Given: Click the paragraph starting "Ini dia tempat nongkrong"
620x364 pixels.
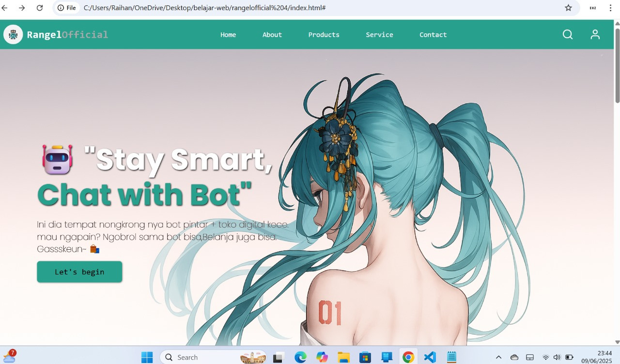Looking at the screenshot, I should coord(163,237).
